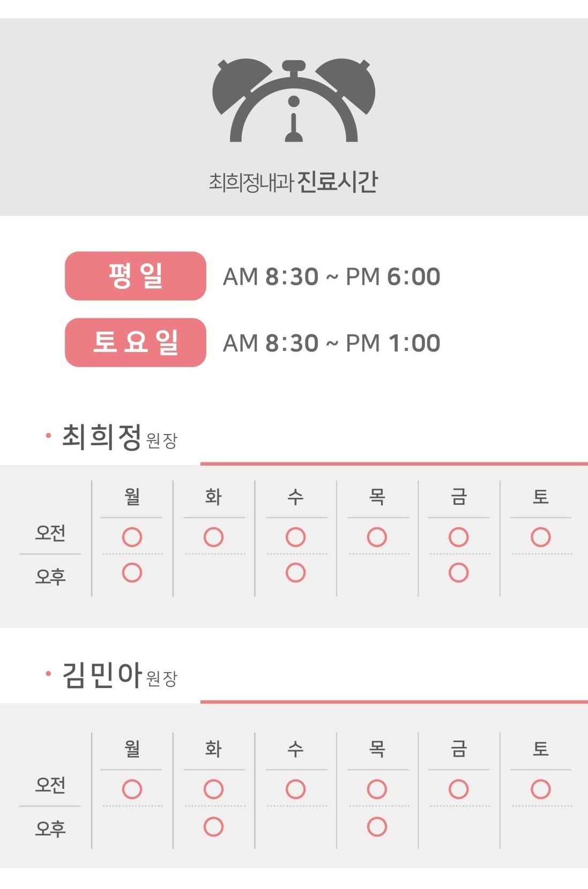Click the 진료시간 title text

click(337, 182)
